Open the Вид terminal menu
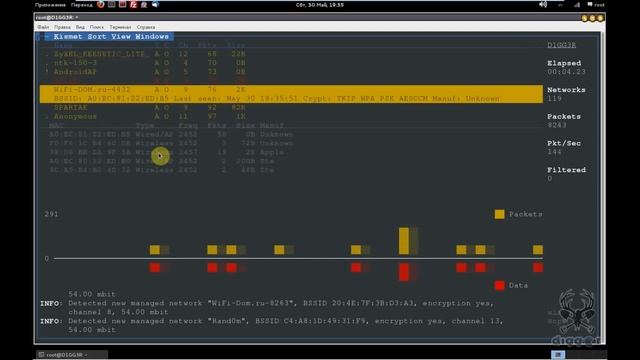 (80, 27)
